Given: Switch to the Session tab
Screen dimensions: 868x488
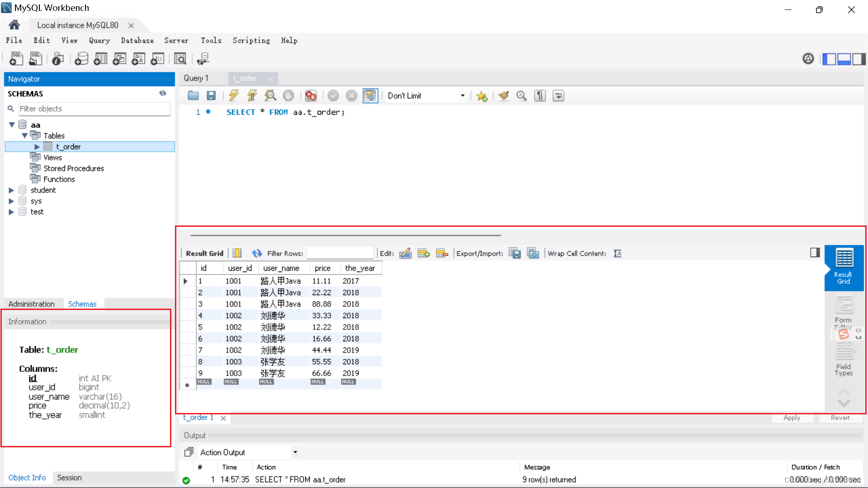Looking at the screenshot, I should [x=69, y=478].
